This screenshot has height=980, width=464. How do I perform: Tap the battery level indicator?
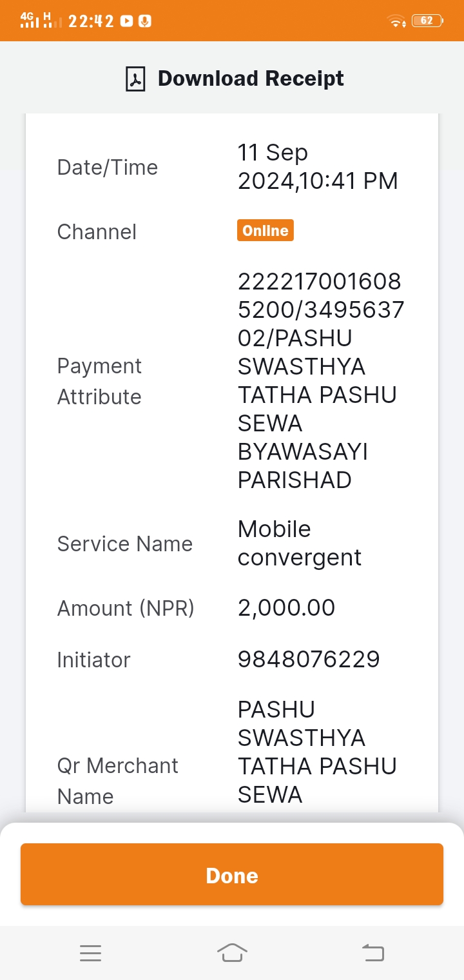tap(427, 21)
